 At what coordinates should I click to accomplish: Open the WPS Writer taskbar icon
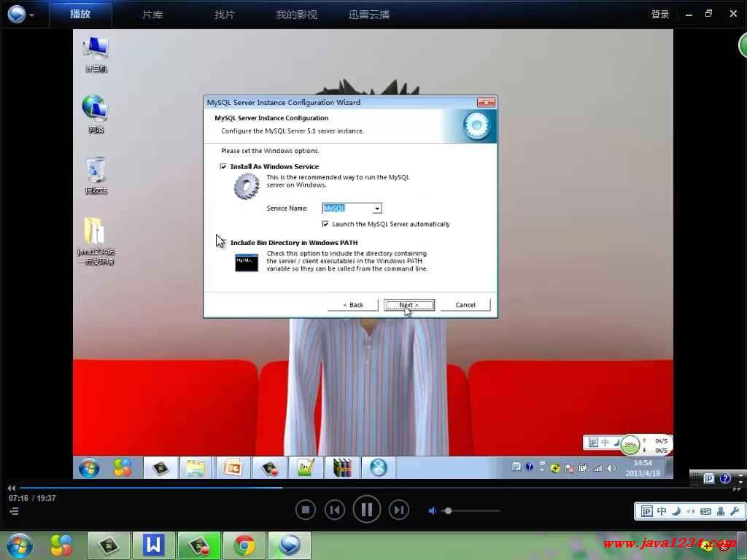pyautogui.click(x=153, y=545)
